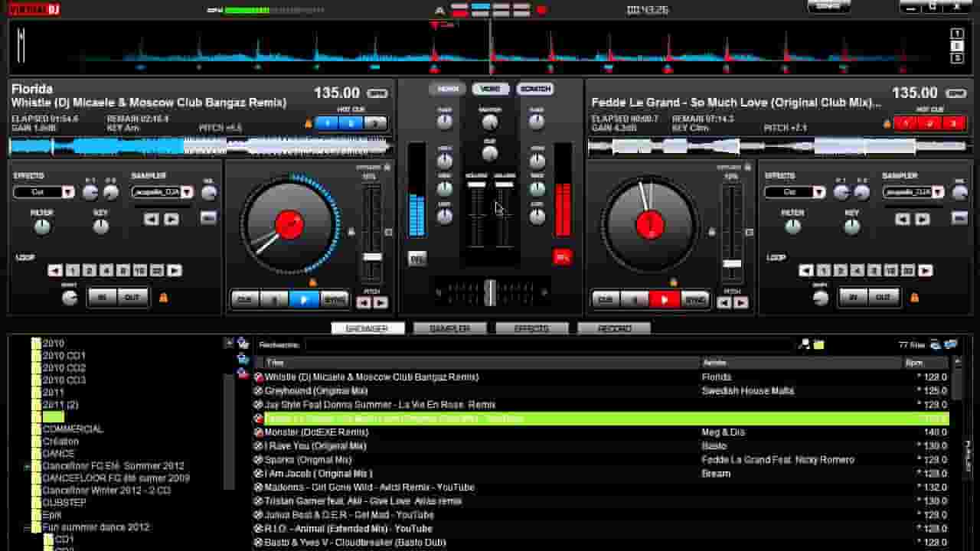Select next sample on left deck
The height and width of the screenshot is (551, 980).
pos(171,219)
